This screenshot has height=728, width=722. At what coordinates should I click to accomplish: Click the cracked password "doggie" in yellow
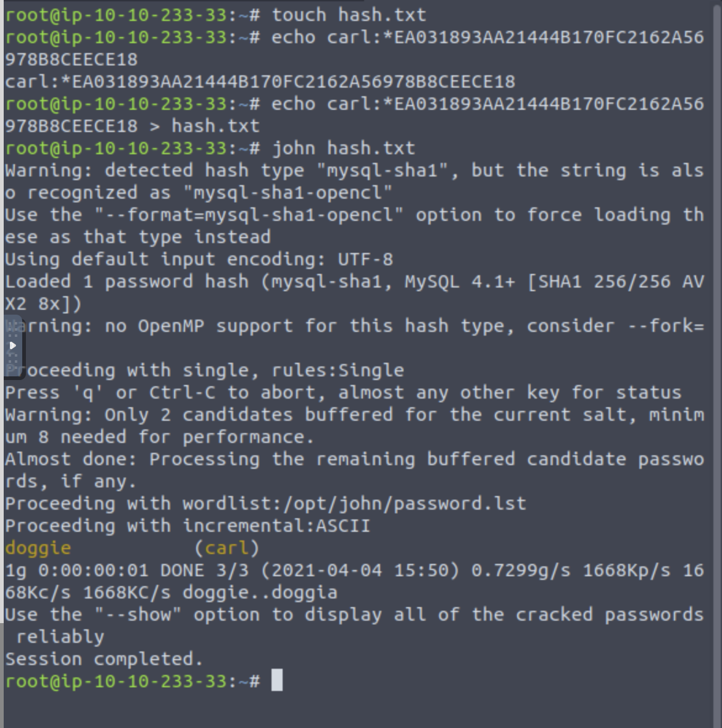click(x=38, y=548)
